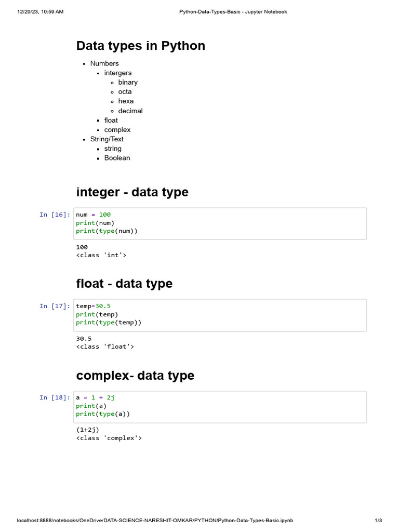Click the '1/3' page number indicator
The image size is (399, 532).
[378, 521]
